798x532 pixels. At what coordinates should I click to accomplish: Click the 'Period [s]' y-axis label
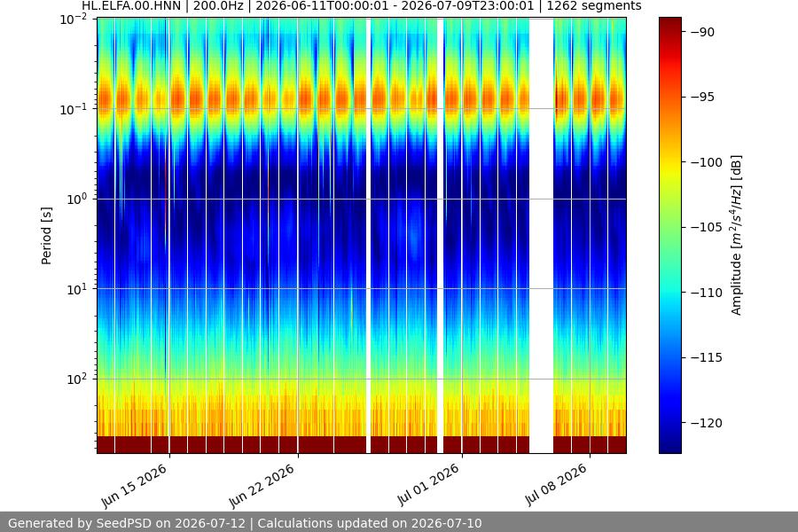coord(46,236)
